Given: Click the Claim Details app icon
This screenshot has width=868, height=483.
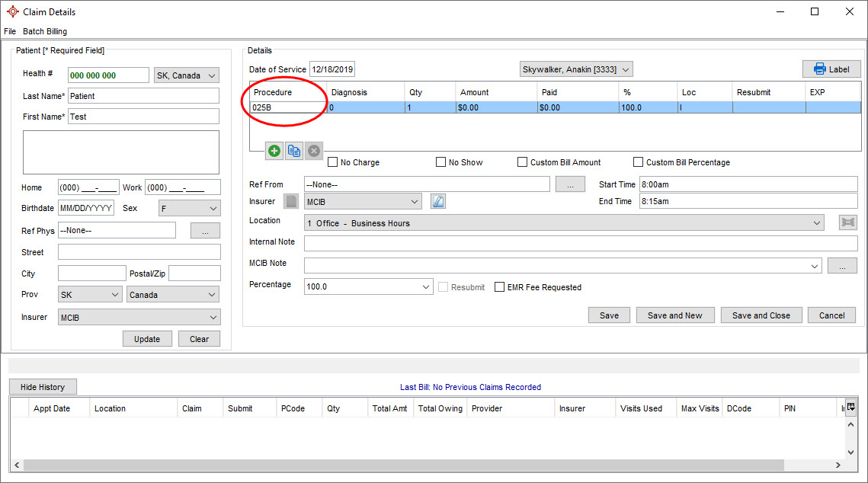Looking at the screenshot, I should click(13, 11).
